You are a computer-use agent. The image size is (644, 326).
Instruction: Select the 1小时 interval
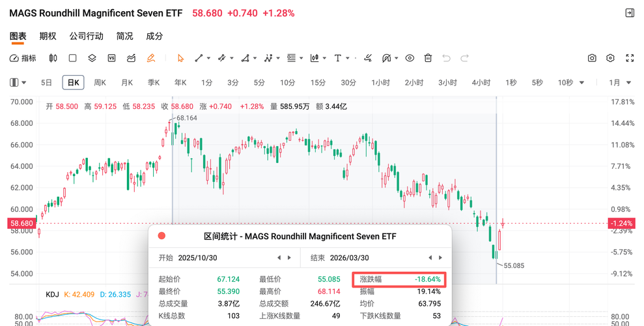380,83
